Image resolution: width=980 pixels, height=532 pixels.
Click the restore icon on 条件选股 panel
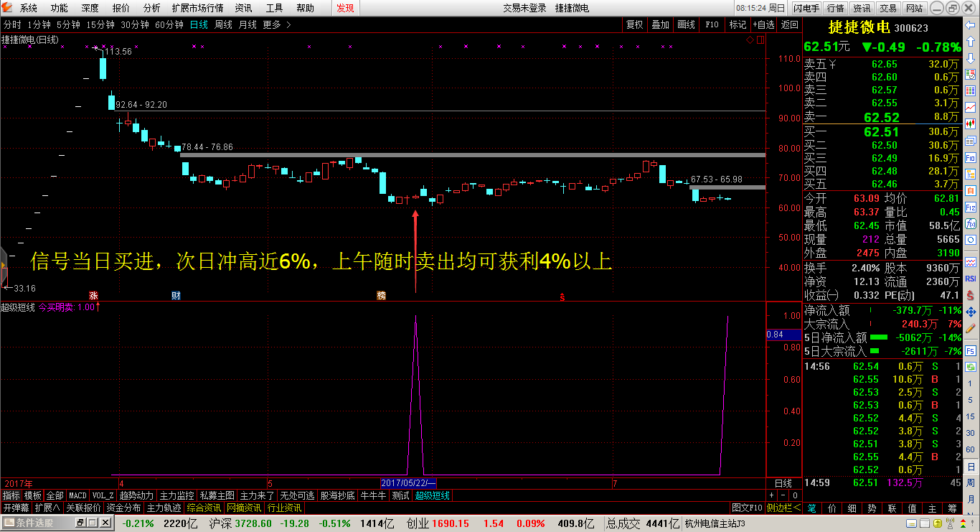click(x=80, y=523)
